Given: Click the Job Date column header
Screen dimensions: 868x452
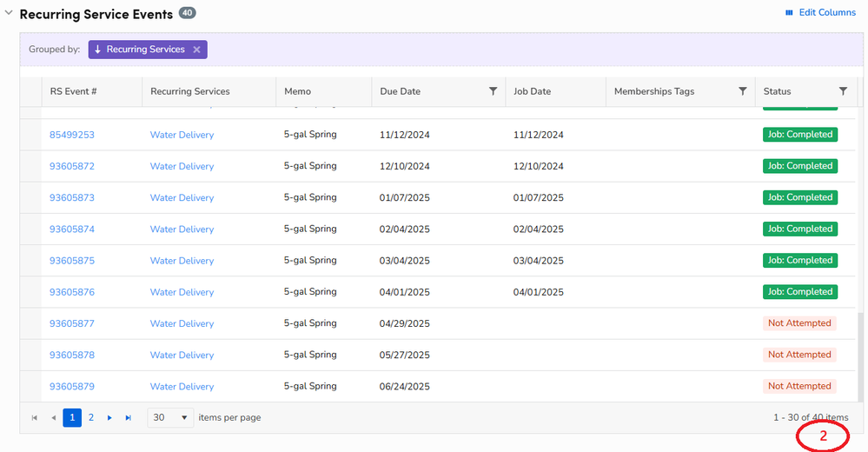Looking at the screenshot, I should click(x=532, y=91).
